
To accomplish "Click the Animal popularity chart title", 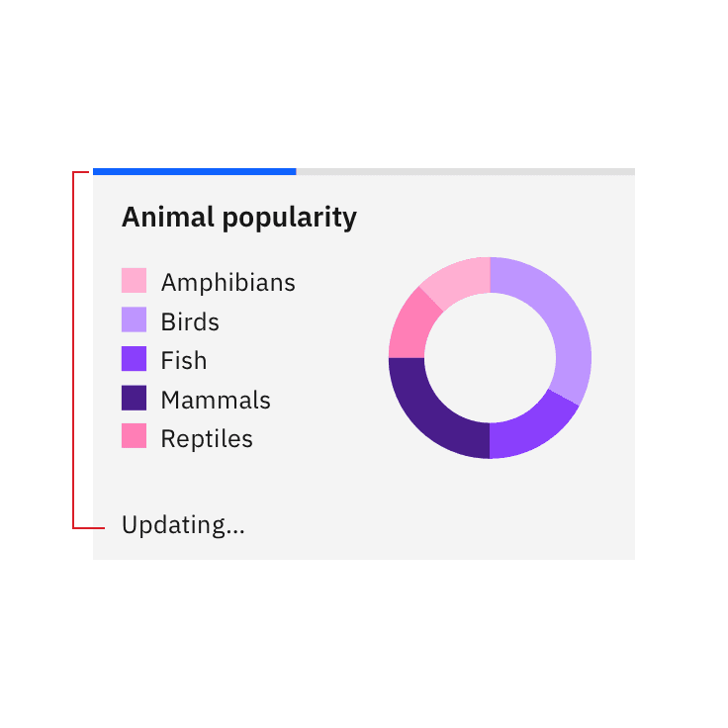I will (x=238, y=218).
